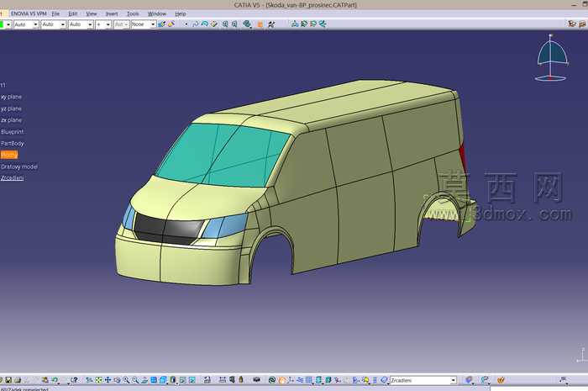This screenshot has width=588, height=391.
Task: Click the blue curved-arrow update icon
Action: tap(196, 24)
